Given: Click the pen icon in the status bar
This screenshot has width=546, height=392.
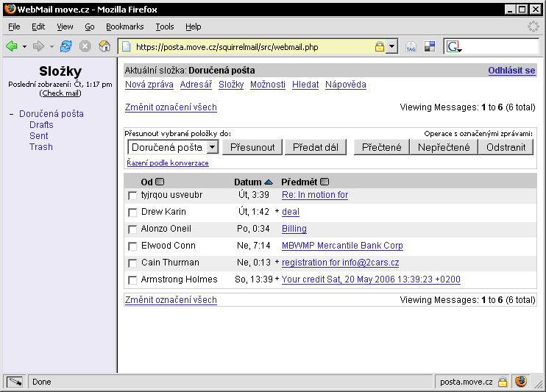Looking at the screenshot, I should pos(15,382).
